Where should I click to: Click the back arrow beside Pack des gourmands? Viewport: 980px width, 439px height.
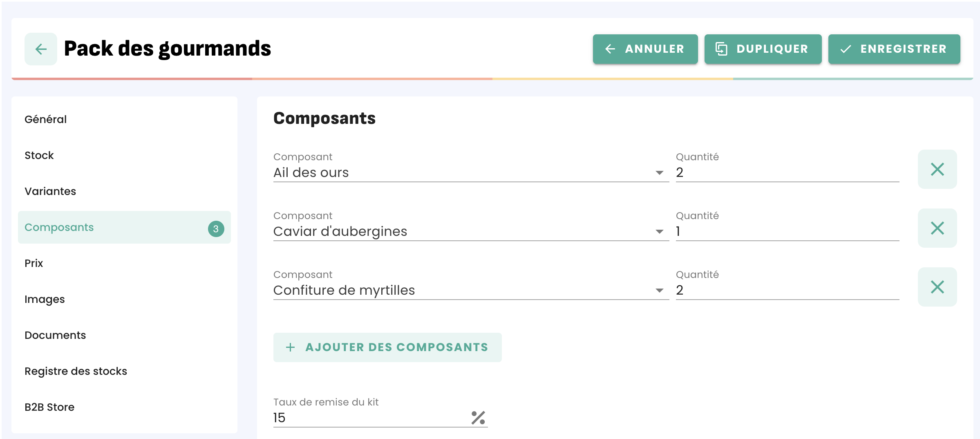click(41, 49)
